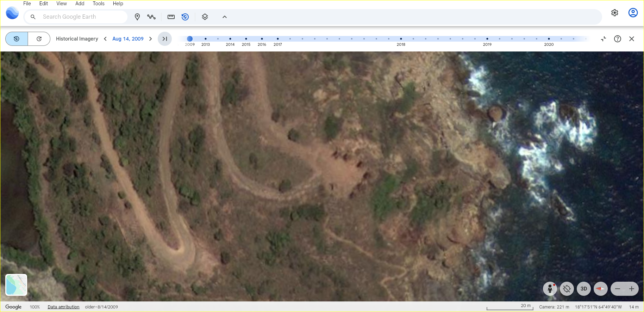Zoom out with the minus button
This screenshot has width=644, height=312.
(618, 289)
